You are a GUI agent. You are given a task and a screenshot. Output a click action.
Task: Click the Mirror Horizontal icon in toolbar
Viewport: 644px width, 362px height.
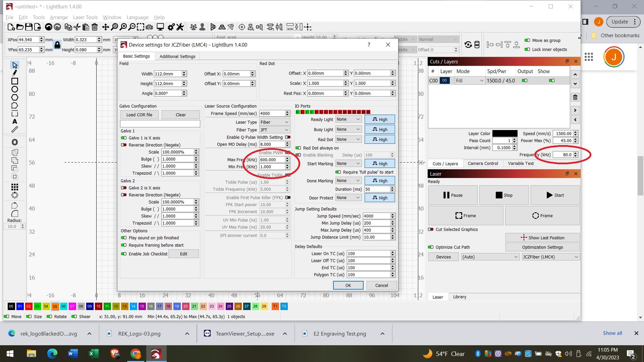point(222,27)
